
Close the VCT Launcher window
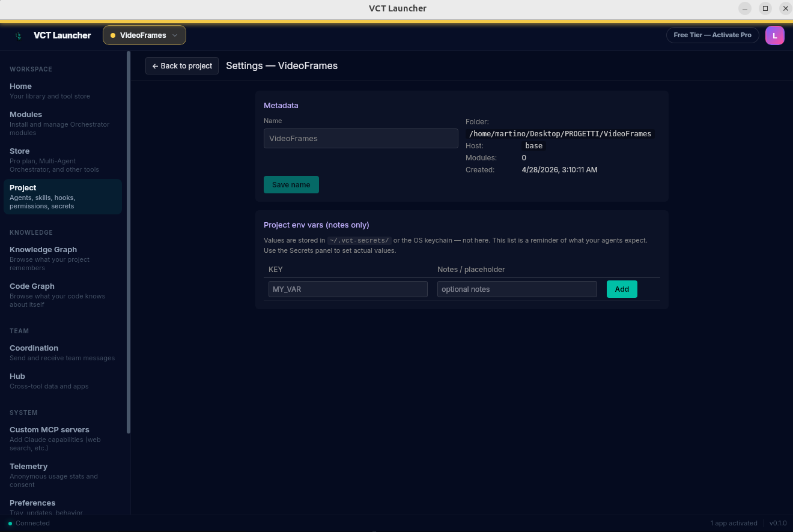(785, 8)
